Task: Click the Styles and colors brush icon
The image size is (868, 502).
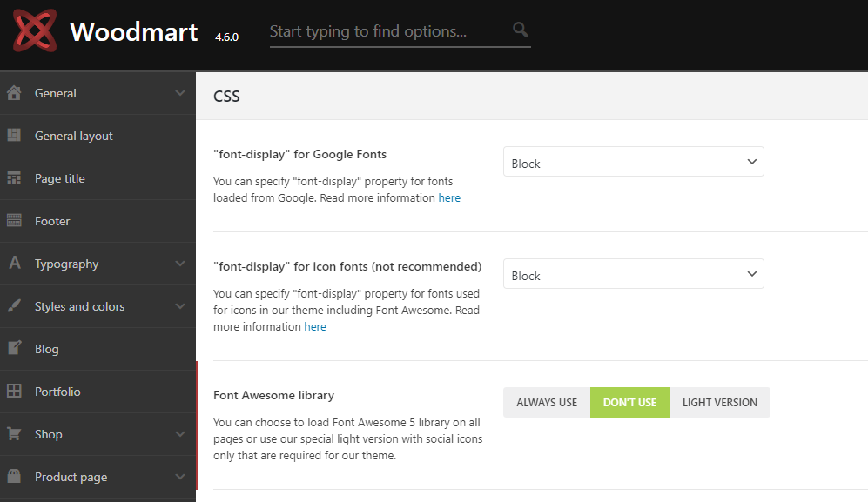Action: (x=14, y=306)
